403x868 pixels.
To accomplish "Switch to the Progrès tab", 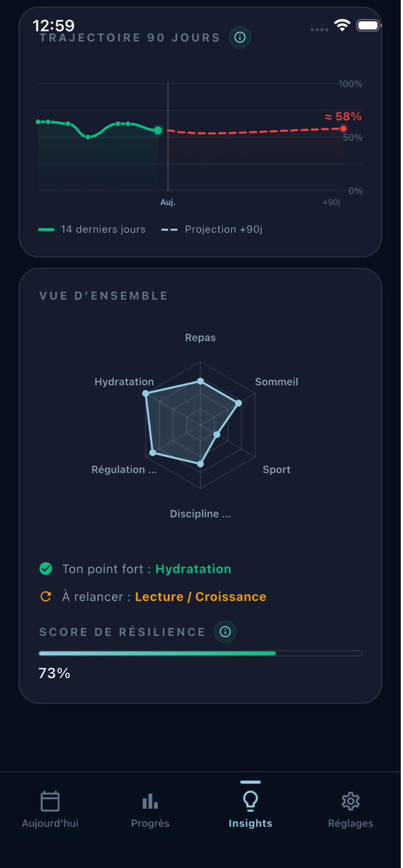I will click(x=150, y=823).
